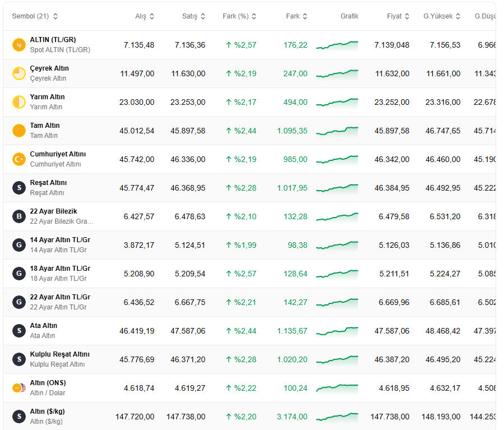The width and height of the screenshot is (504, 430).
Task: Sort by the Satış column header
Action: click(x=193, y=16)
